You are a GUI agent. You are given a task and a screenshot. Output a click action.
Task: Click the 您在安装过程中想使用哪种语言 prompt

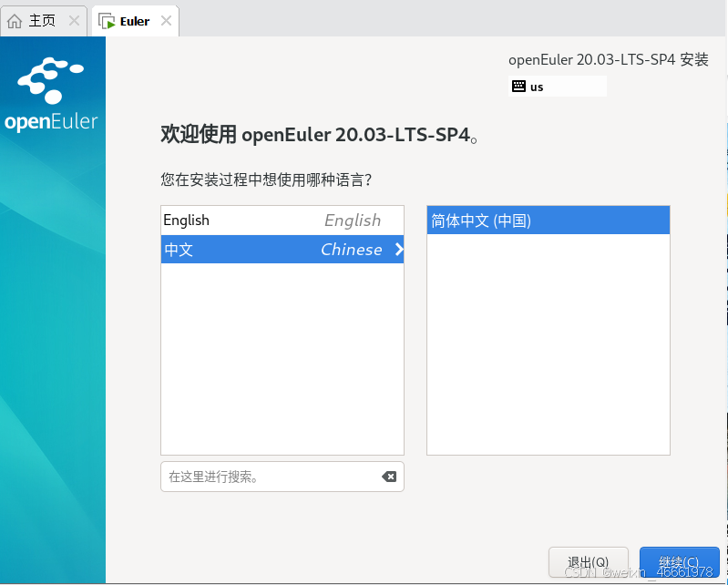[x=266, y=180]
